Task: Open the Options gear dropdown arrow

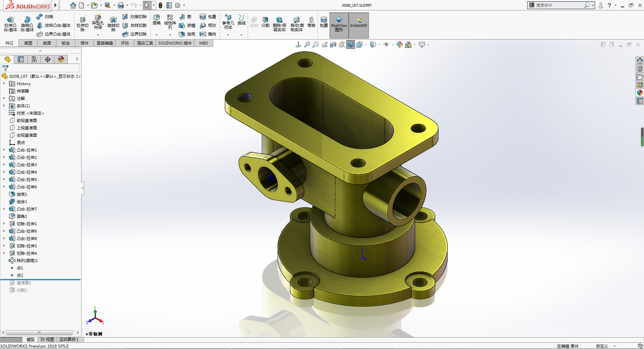Action: point(184,5)
